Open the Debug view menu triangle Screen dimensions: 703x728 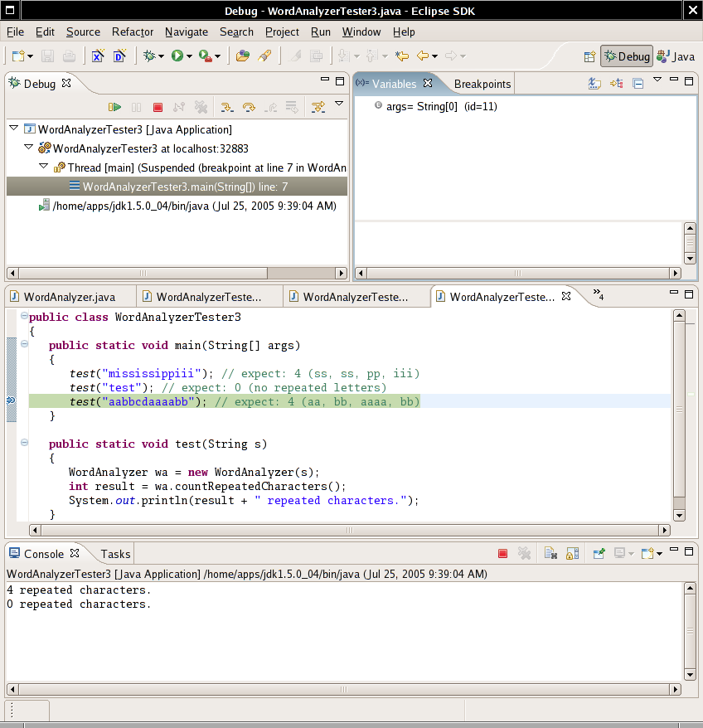pos(339,104)
